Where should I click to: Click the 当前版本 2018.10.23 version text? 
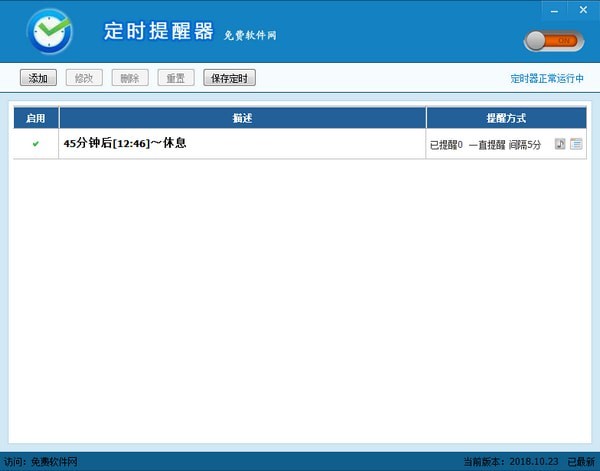click(511, 462)
